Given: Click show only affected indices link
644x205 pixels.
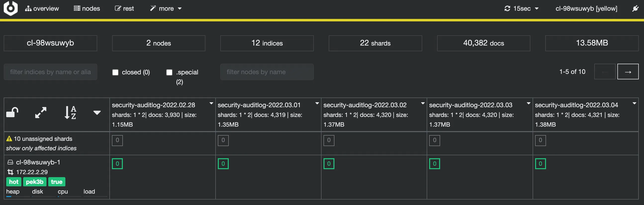Looking at the screenshot, I should pos(41,148).
